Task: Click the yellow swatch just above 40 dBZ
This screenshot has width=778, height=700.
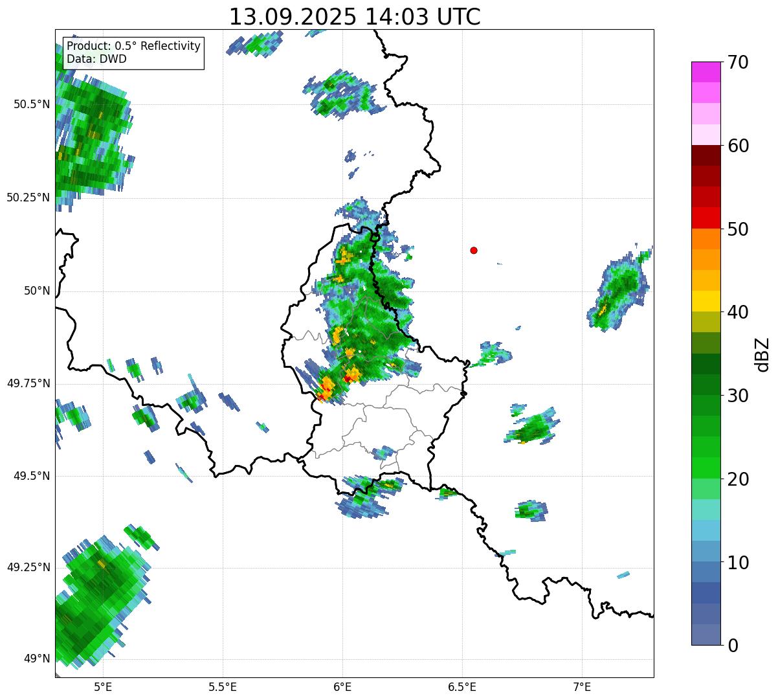Action: (705, 301)
